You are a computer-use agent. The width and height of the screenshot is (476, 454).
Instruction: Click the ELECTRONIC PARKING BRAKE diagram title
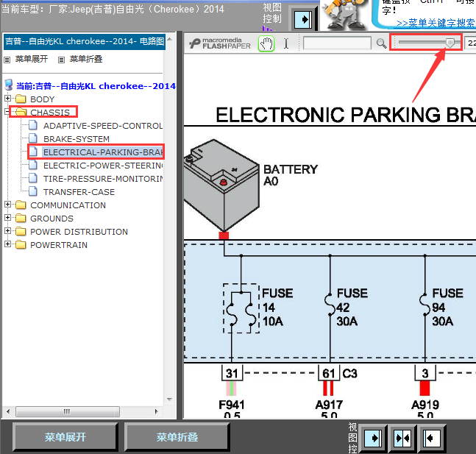tap(346, 115)
